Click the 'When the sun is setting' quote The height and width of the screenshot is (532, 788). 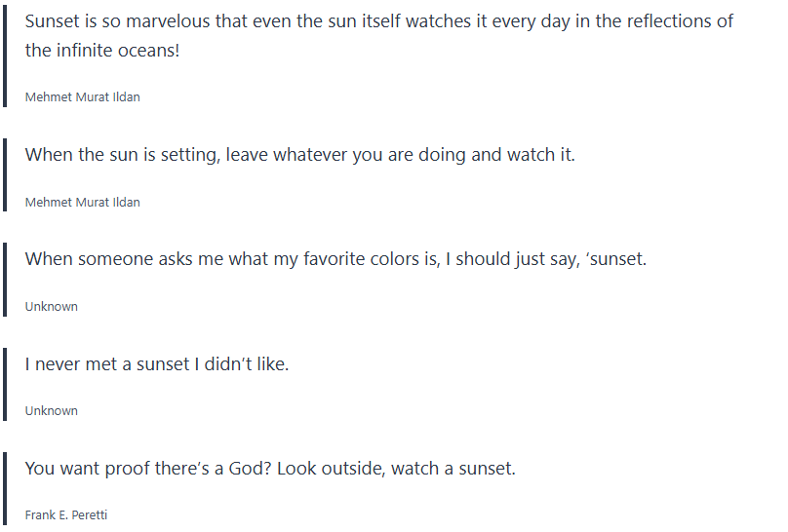(299, 155)
